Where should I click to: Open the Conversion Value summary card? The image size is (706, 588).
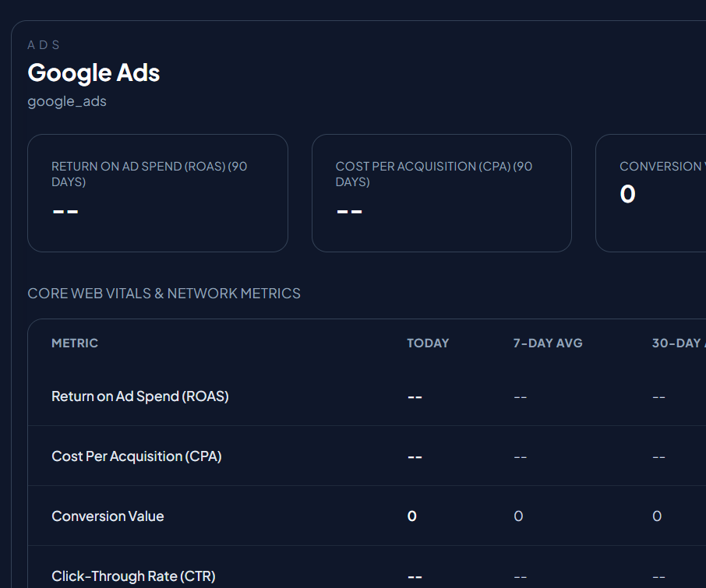(651, 193)
